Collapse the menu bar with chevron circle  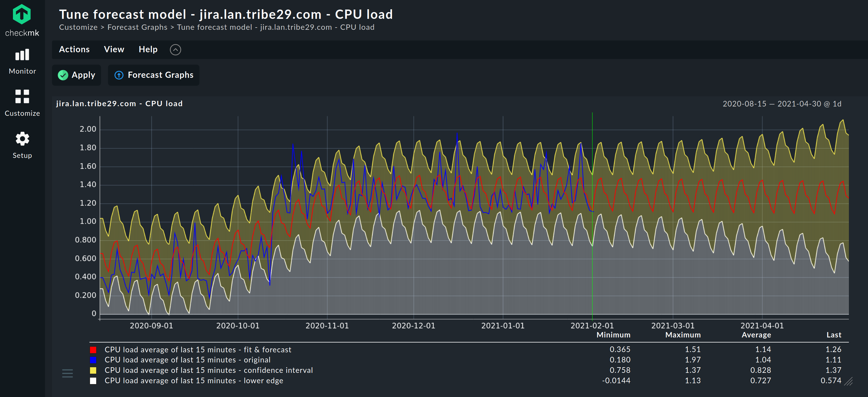tap(175, 50)
